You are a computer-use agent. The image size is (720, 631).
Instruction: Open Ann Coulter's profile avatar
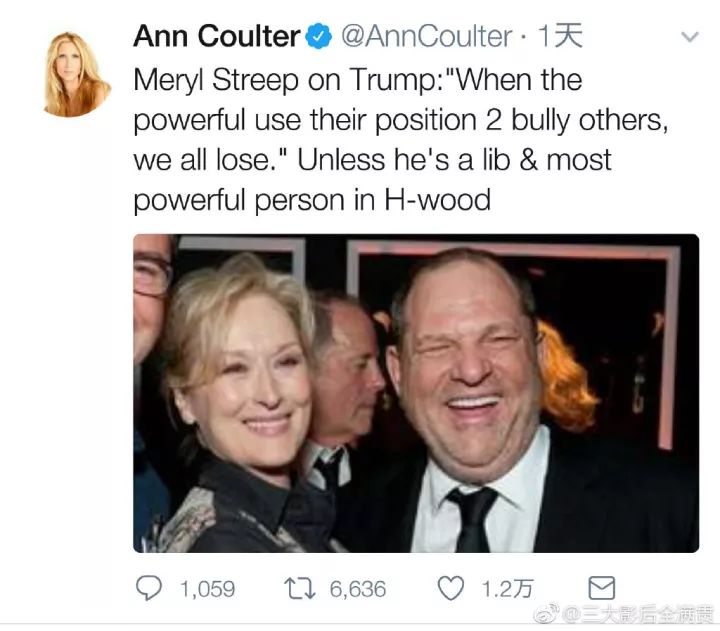(77, 73)
